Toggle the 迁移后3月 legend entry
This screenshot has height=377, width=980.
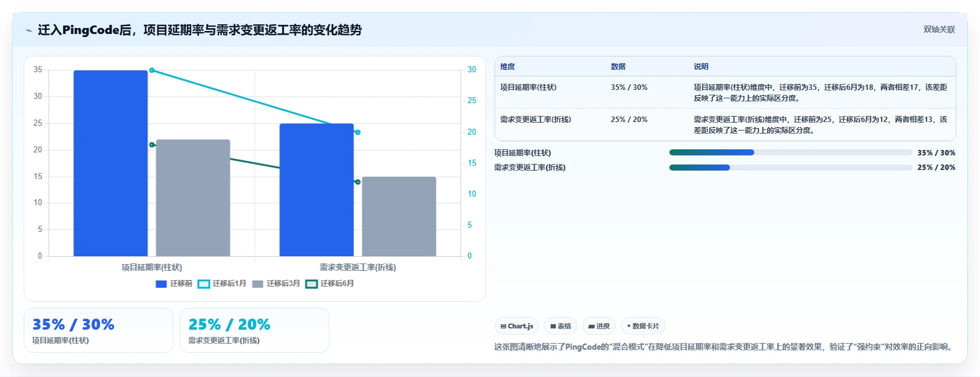coord(276,284)
